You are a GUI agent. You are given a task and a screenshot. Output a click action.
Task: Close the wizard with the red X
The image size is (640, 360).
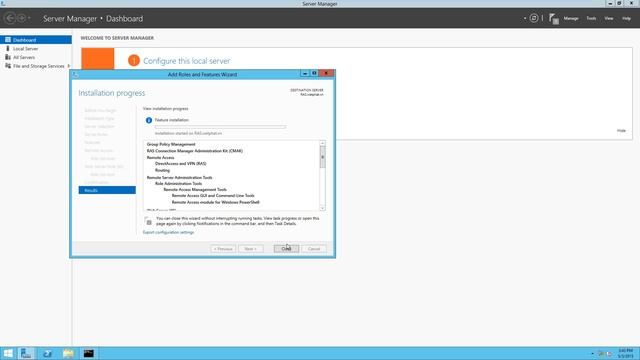pyautogui.click(x=326, y=73)
